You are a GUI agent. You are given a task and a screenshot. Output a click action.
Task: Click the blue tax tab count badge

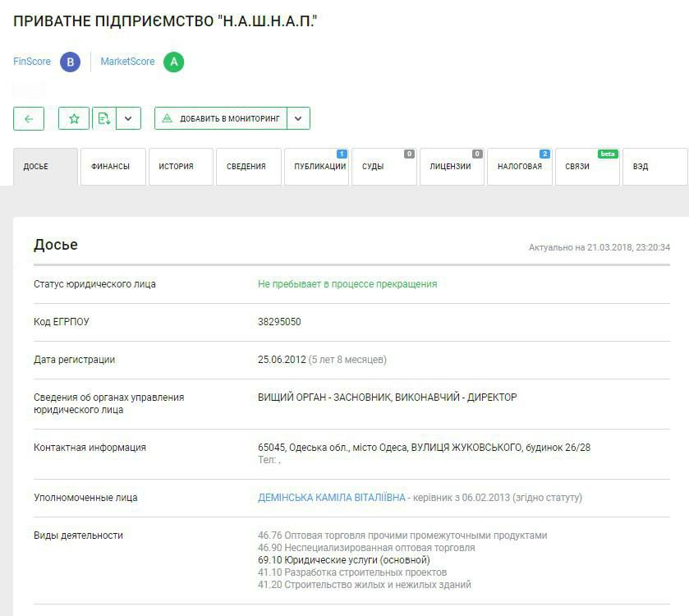[x=544, y=154]
